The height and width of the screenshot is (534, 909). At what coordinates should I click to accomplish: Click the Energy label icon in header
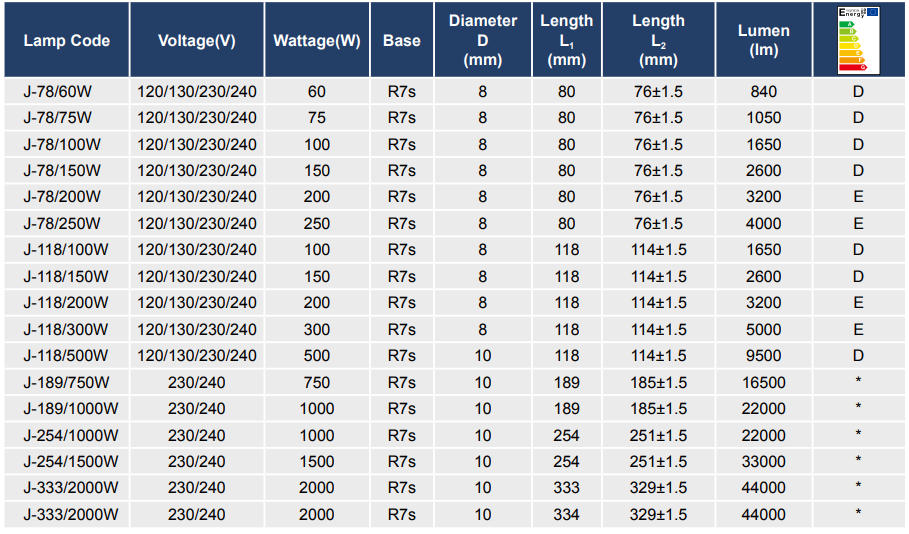point(859,40)
